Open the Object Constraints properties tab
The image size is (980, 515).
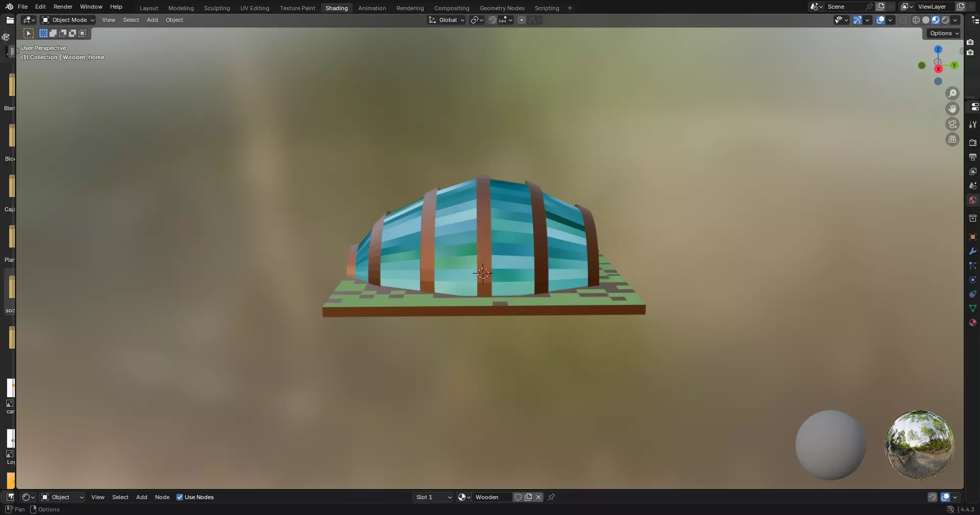coord(973,294)
